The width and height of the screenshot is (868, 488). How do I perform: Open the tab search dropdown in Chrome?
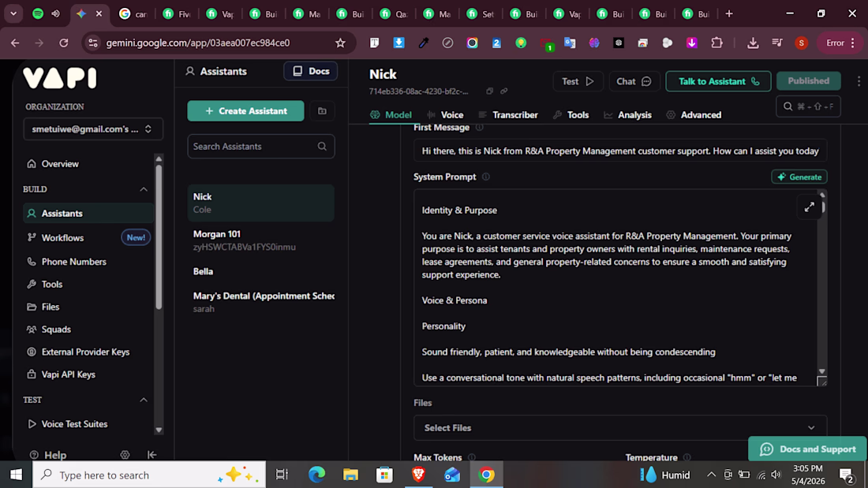(x=13, y=14)
